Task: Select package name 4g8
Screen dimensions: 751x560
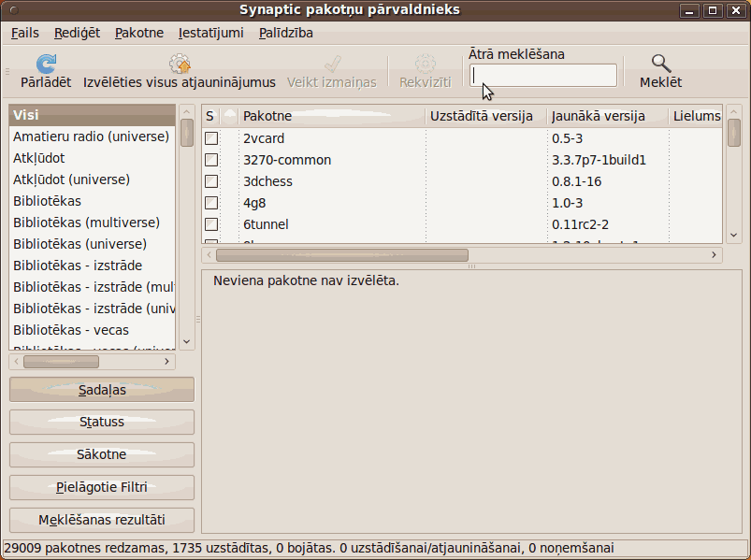Action: click(254, 204)
